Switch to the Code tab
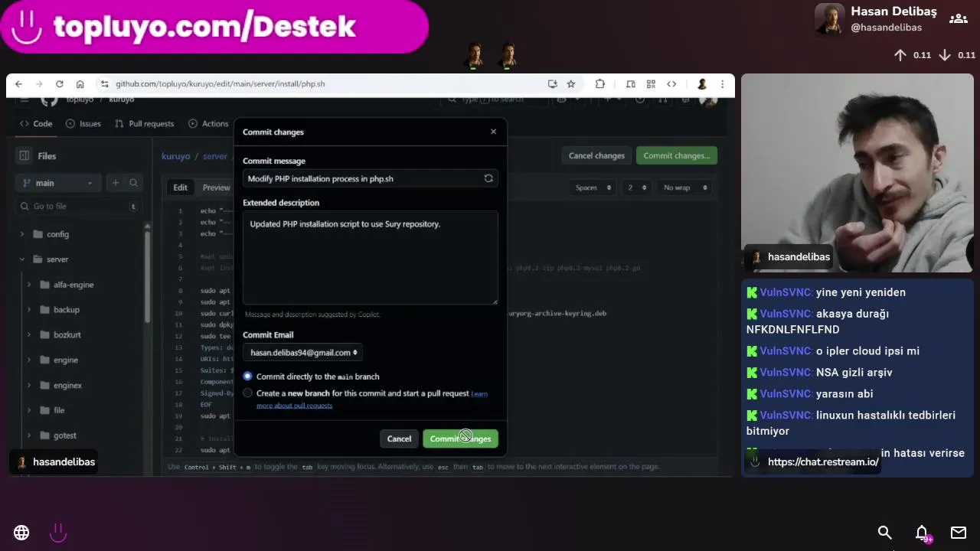Viewport: 980px width, 551px height. (36, 124)
